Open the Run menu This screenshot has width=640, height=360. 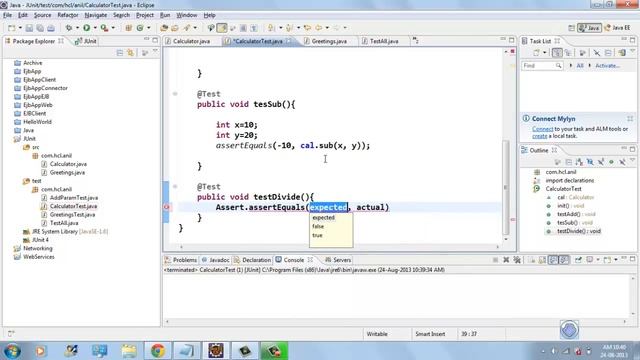click(x=165, y=15)
